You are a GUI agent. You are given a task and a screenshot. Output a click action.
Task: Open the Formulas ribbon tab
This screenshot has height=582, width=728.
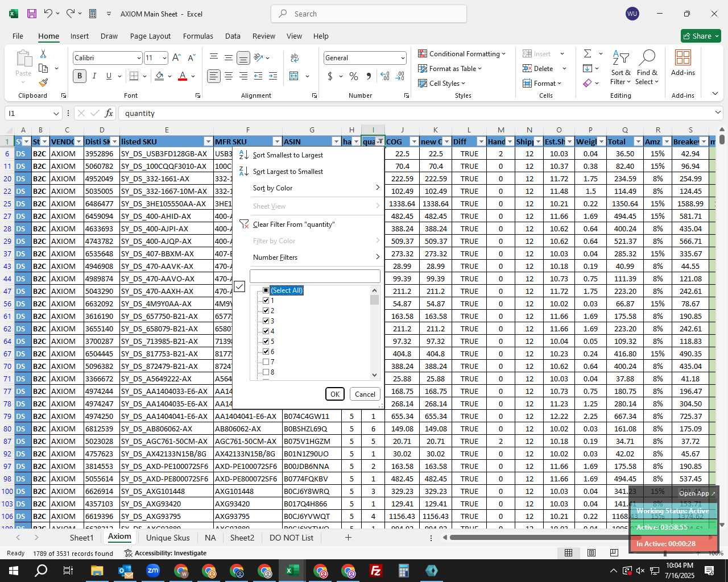[x=198, y=36]
